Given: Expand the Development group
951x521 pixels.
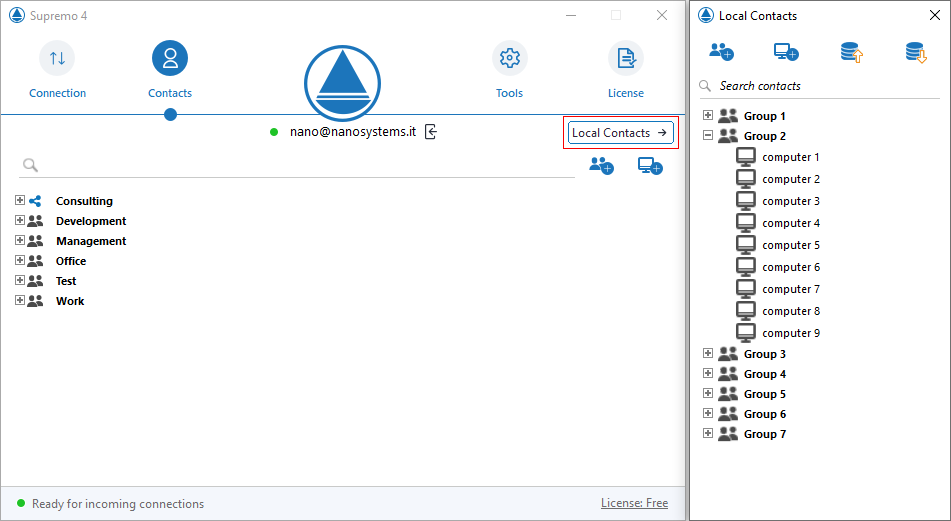Looking at the screenshot, I should pyautogui.click(x=19, y=220).
